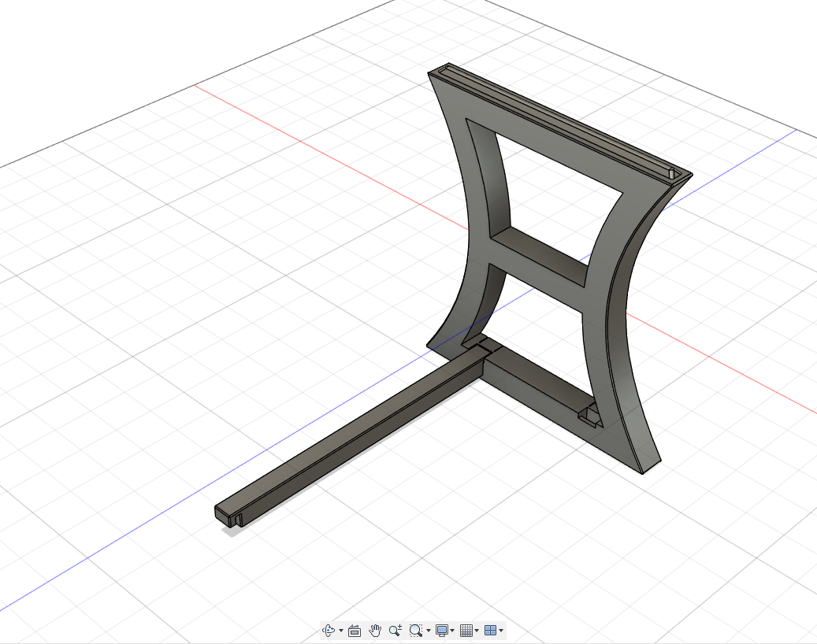Expand the Zoom options dropdown arrow
Image resolution: width=817 pixels, height=644 pixels.
429,630
